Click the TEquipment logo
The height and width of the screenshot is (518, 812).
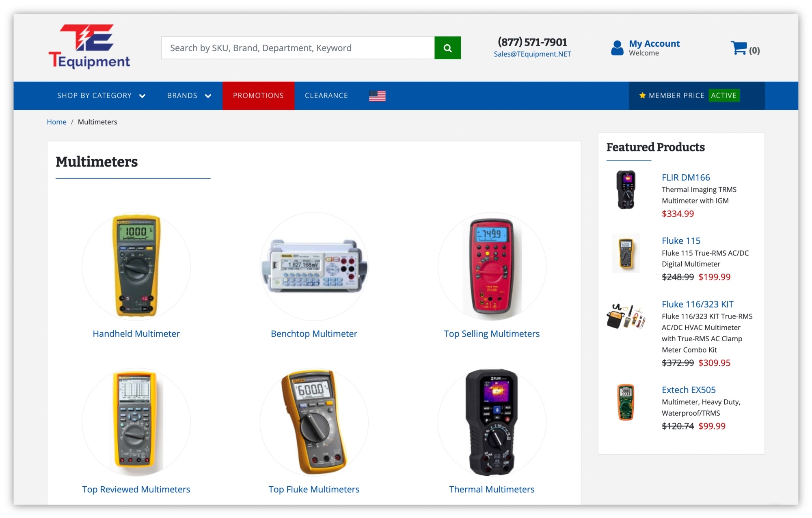(90, 46)
